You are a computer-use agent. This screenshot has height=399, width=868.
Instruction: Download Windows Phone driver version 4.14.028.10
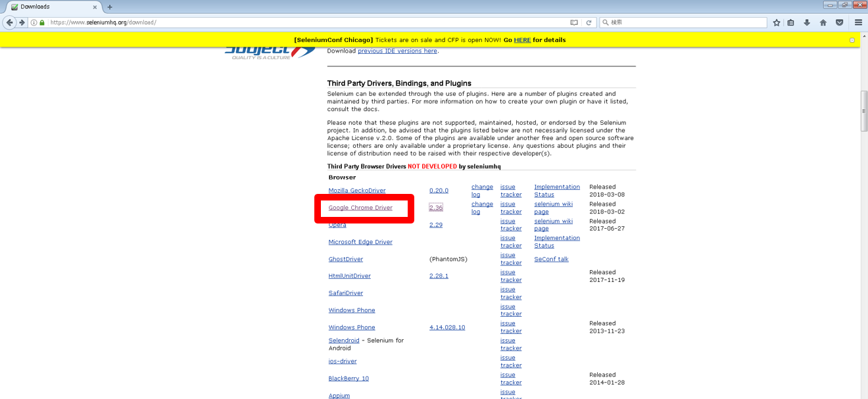[447, 327]
